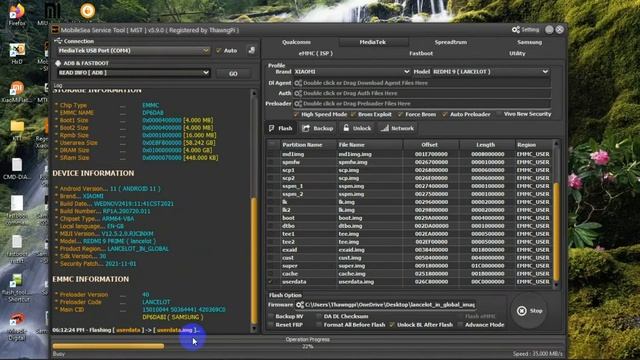
Task: Click the Unlock padlock icon
Action: [346, 128]
